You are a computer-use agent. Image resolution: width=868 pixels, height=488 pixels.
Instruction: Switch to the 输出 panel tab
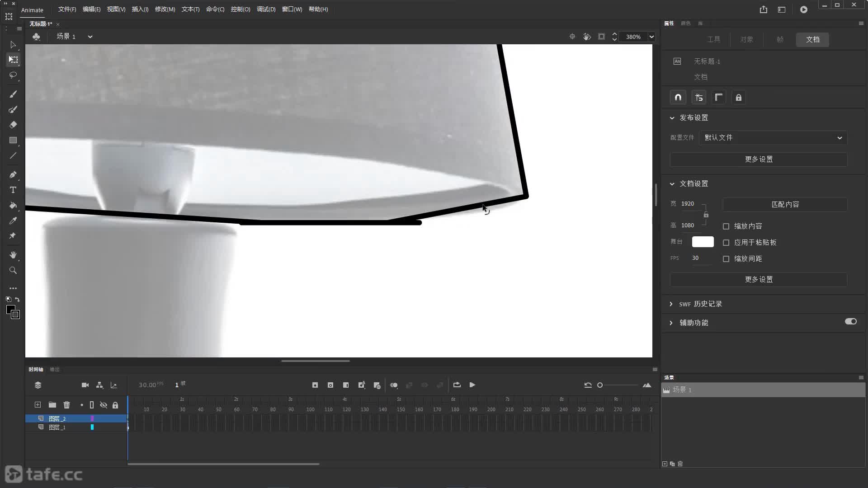point(55,370)
